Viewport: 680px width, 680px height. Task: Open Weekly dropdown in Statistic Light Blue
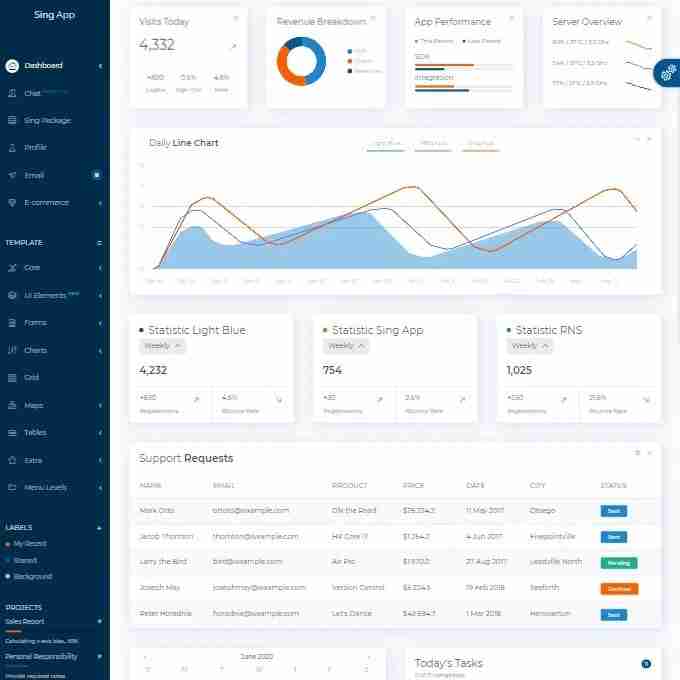163,346
